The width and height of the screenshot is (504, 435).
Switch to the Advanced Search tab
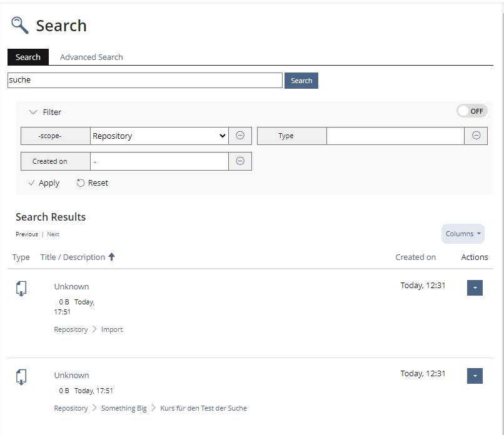91,57
